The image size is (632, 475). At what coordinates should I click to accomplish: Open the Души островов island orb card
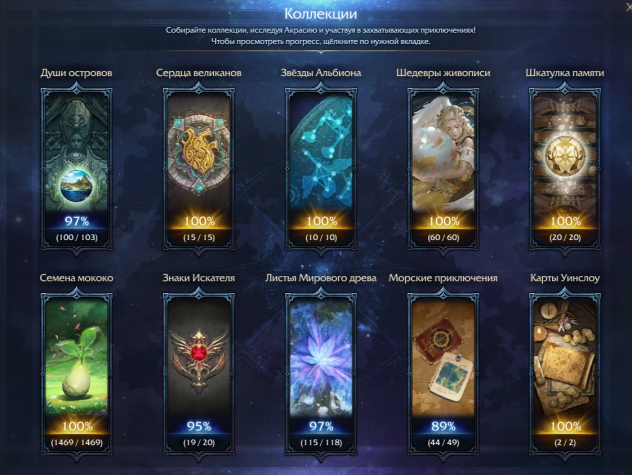[77, 169]
